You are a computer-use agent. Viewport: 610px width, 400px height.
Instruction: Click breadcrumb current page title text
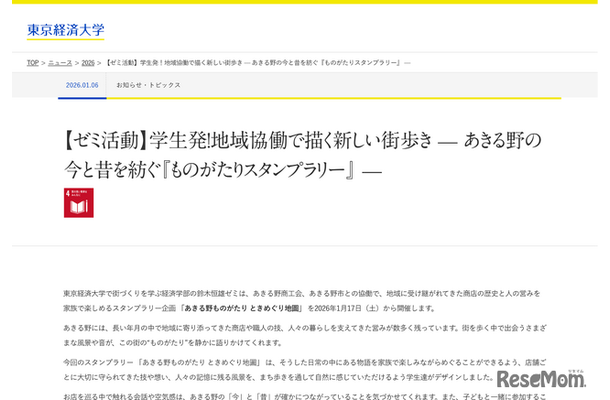click(258, 63)
